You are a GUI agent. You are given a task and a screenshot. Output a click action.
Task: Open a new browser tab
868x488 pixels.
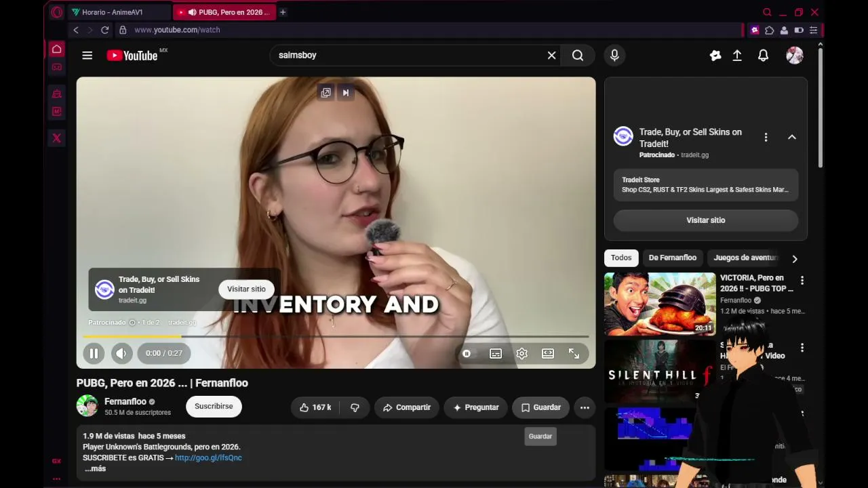[283, 12]
